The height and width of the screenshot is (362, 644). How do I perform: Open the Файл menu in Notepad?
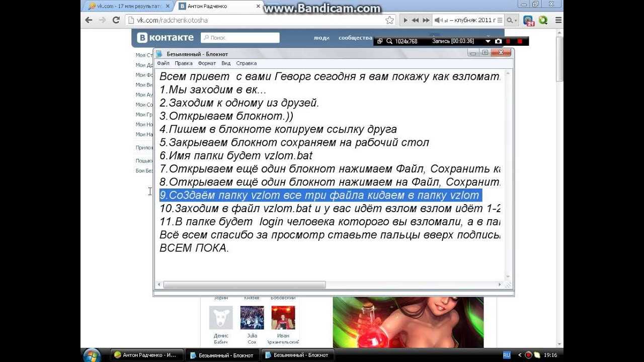pyautogui.click(x=163, y=63)
